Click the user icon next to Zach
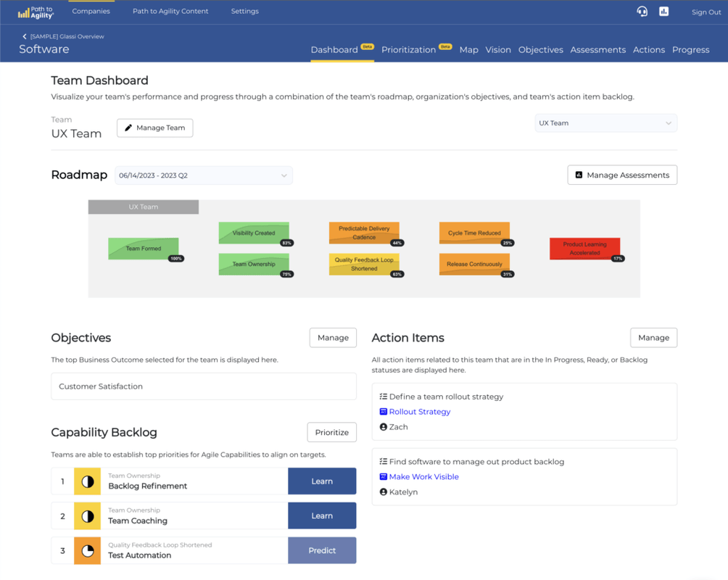This screenshot has width=728, height=580. point(383,426)
